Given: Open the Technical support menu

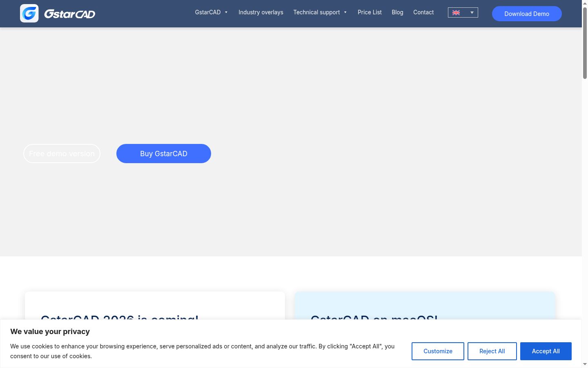Looking at the screenshot, I should tap(316, 12).
